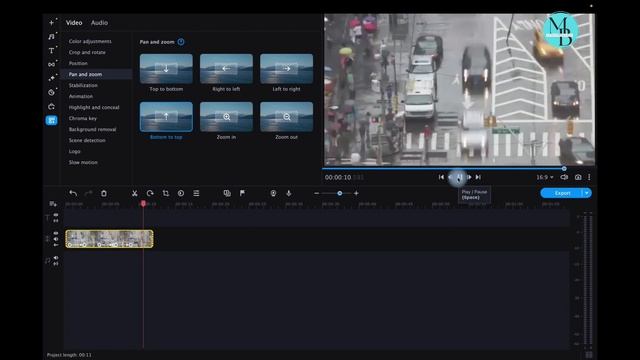The image size is (640, 360).
Task: Delete the selected clip with trash icon
Action: pyautogui.click(x=104, y=193)
